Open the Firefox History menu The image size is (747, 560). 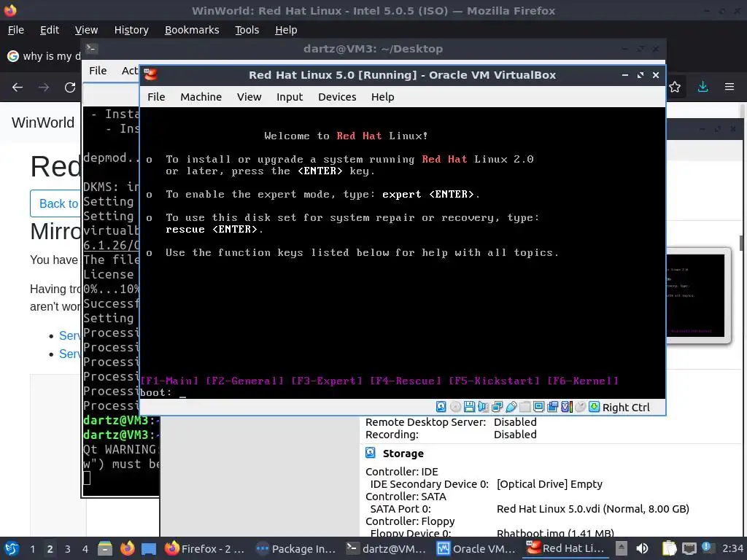(131, 30)
